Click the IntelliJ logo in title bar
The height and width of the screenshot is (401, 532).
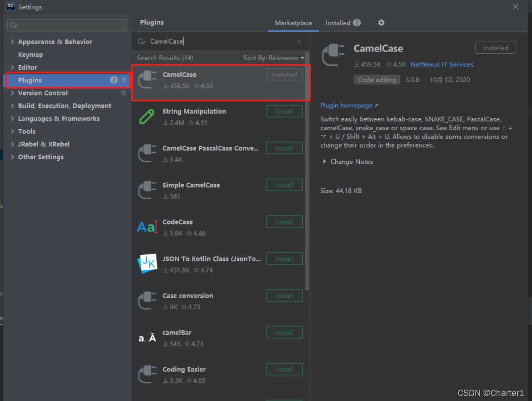coord(10,7)
